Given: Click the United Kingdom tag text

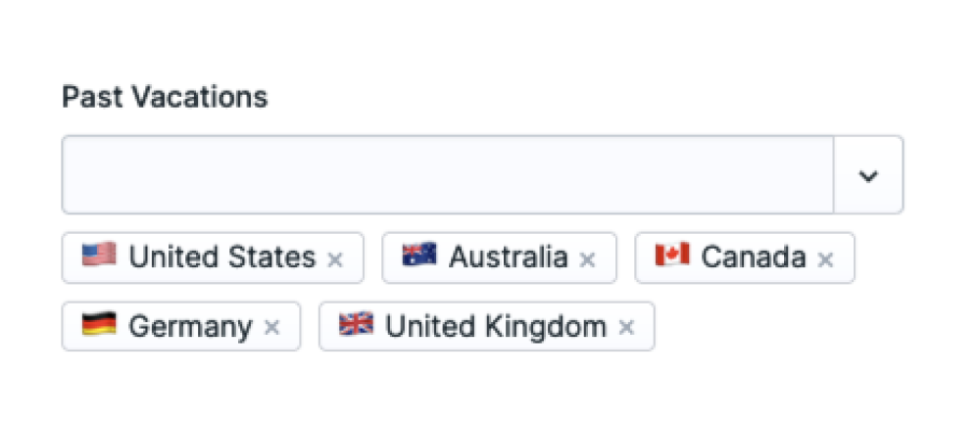Looking at the screenshot, I should pyautogui.click(x=496, y=326).
